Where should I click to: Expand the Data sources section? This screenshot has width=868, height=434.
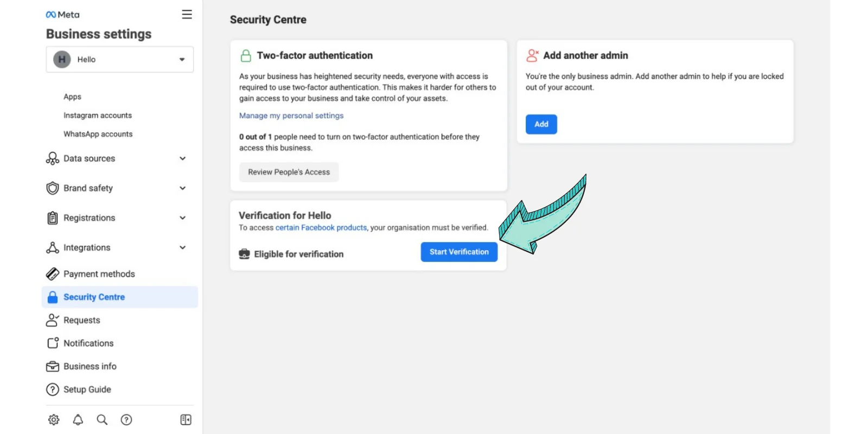pyautogui.click(x=182, y=158)
